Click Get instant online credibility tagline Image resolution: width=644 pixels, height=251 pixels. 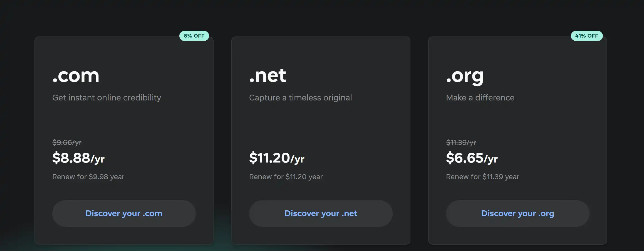pos(106,98)
